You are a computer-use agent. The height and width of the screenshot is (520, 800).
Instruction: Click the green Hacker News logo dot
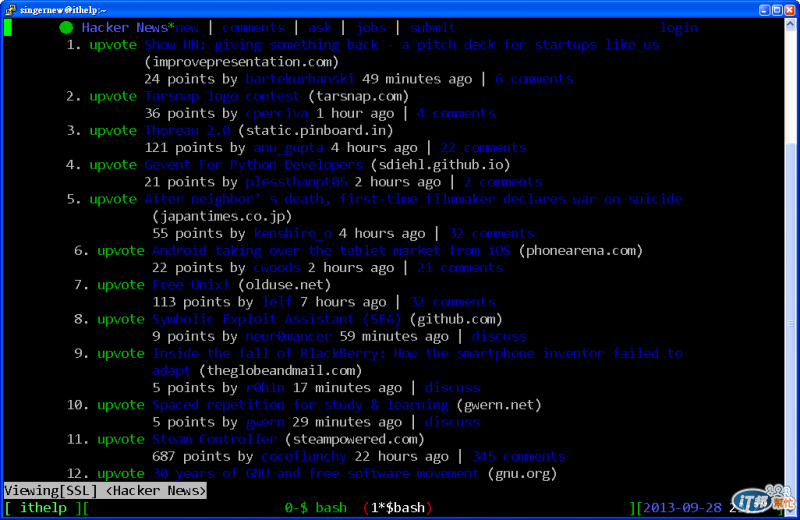point(66,28)
